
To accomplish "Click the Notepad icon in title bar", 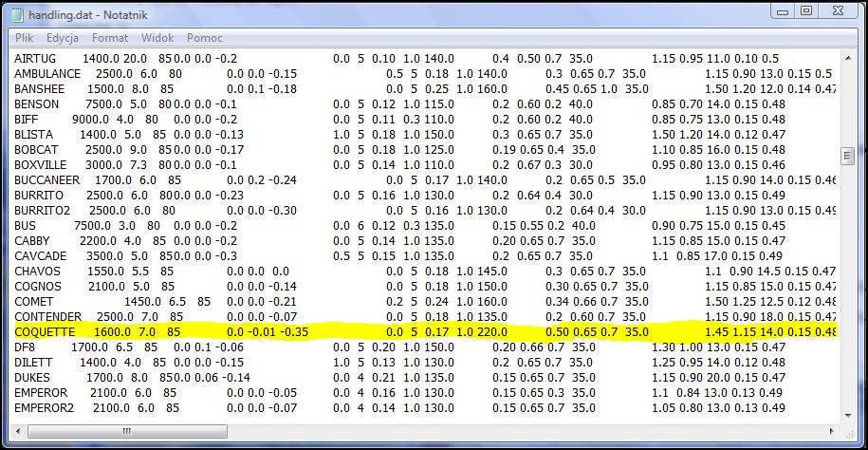I will tap(18, 14).
